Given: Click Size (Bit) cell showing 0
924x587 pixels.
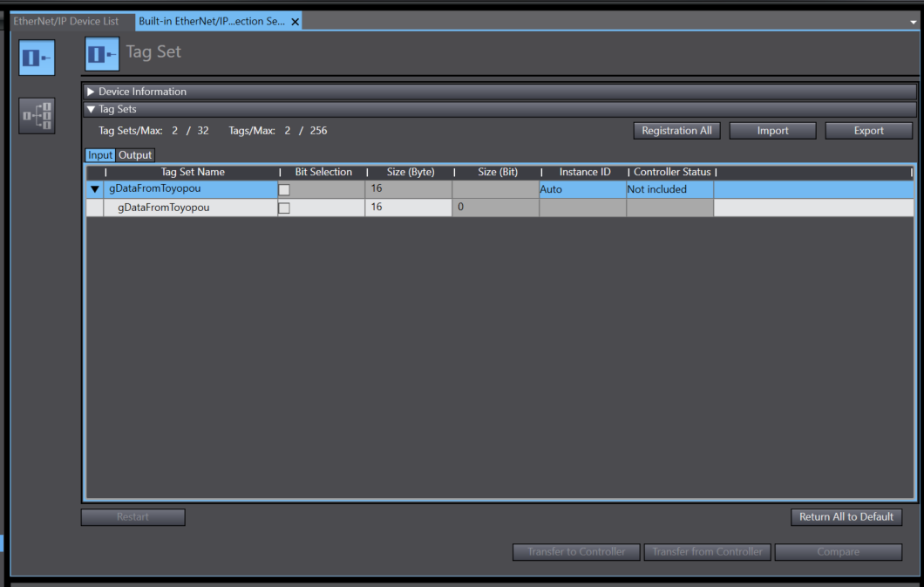Looking at the screenshot, I should pos(496,208).
